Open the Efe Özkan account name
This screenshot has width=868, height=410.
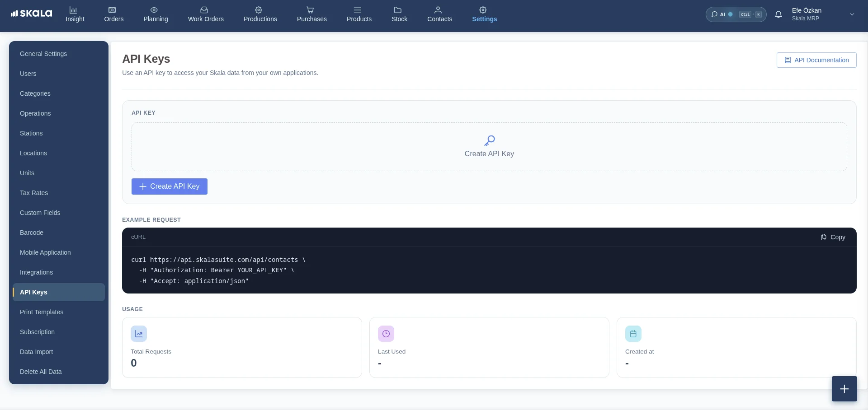point(807,10)
